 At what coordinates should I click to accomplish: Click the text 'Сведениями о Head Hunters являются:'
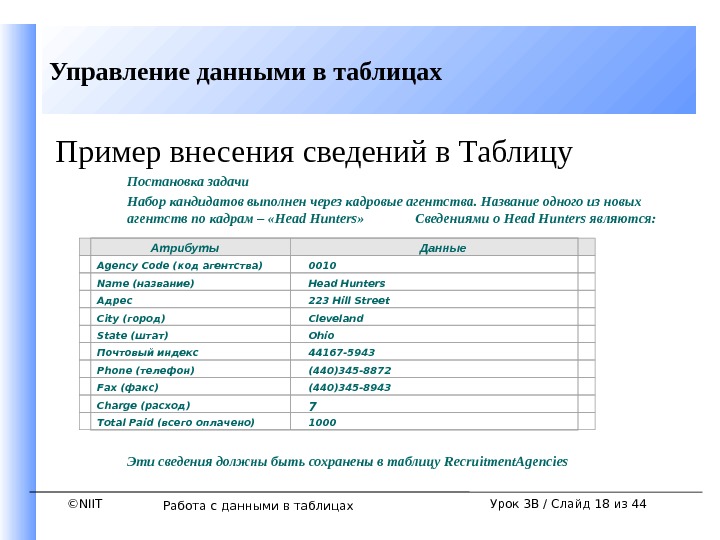[x=535, y=219]
